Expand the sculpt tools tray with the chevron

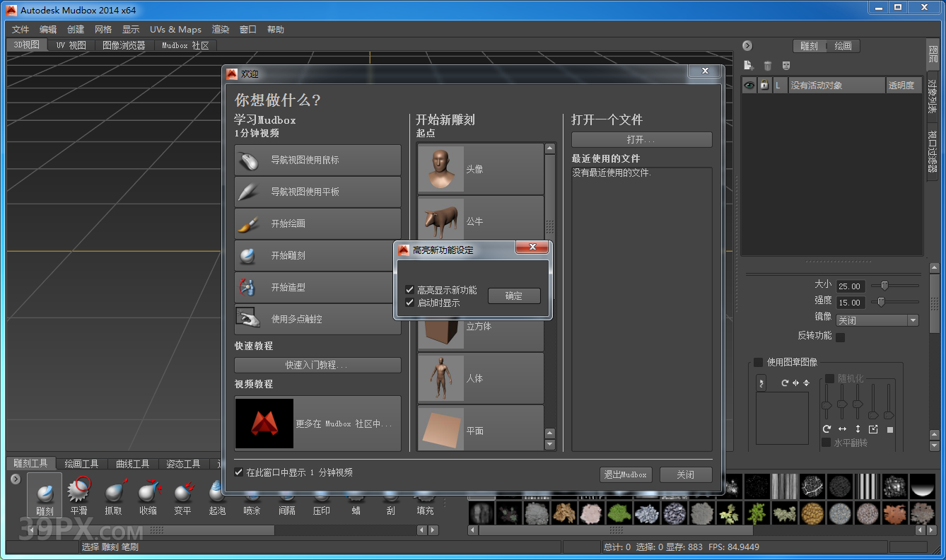(15, 479)
